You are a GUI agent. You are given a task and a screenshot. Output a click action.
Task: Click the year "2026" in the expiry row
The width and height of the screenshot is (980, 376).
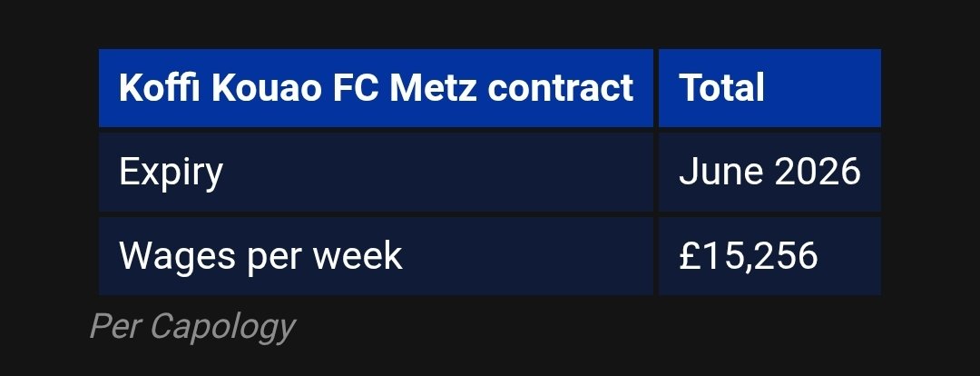[816, 172]
